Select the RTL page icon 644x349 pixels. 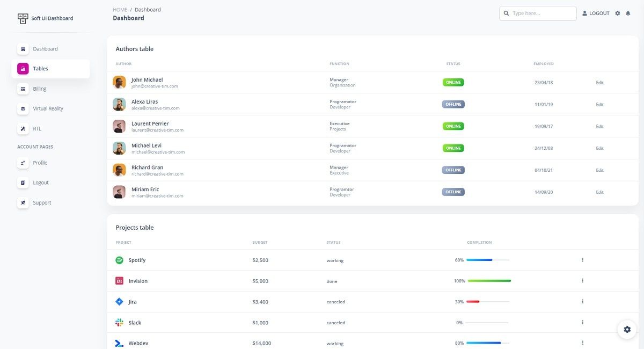point(23,128)
